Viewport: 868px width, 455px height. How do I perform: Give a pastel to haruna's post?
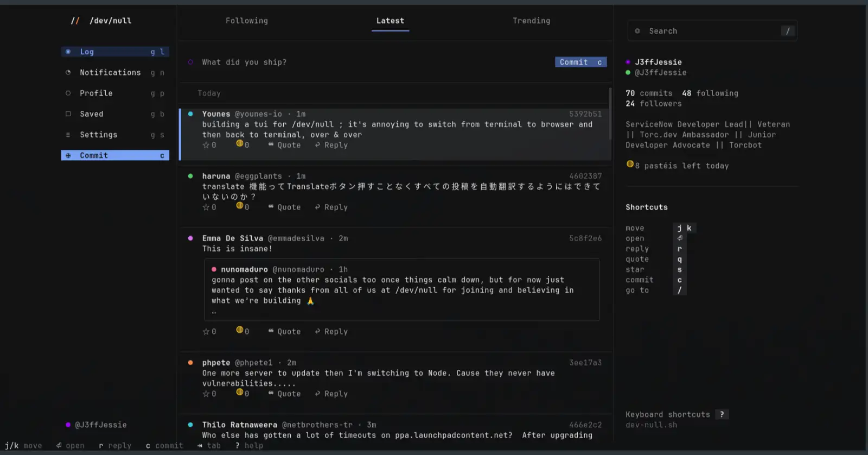point(242,207)
